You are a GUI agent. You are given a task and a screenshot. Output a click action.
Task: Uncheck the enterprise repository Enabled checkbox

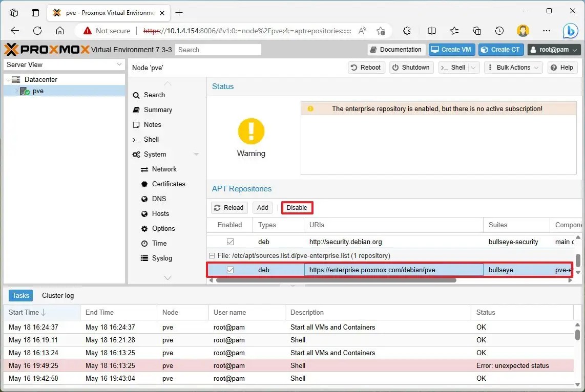(x=231, y=270)
